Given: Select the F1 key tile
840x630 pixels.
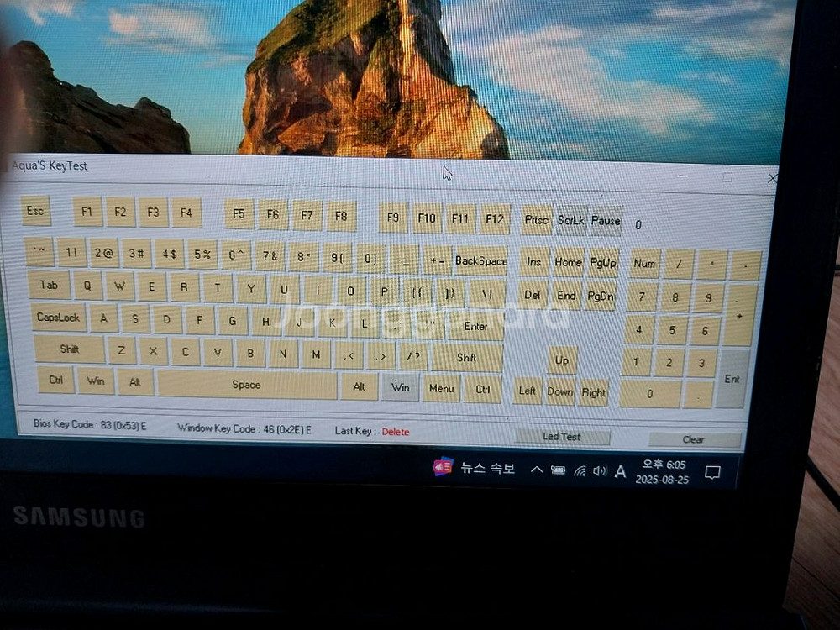Looking at the screenshot, I should pos(87,212).
